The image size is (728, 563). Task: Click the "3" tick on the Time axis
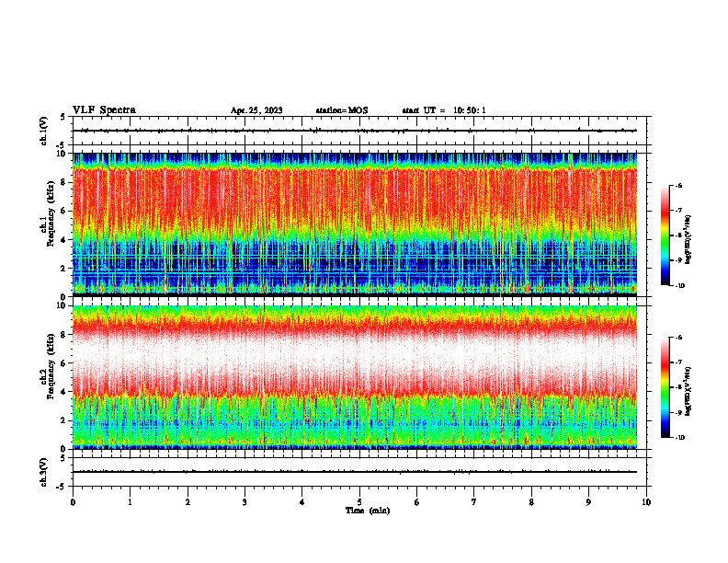pos(245,502)
